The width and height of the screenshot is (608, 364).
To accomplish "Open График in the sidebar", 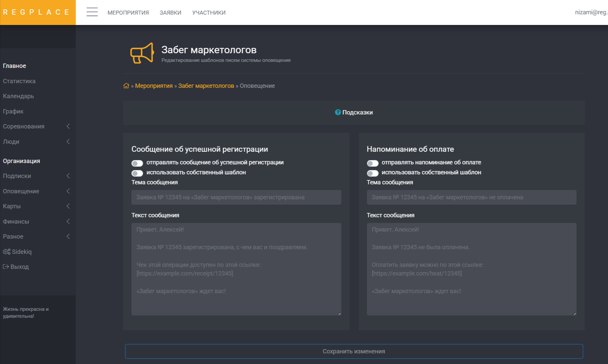I will click(13, 111).
